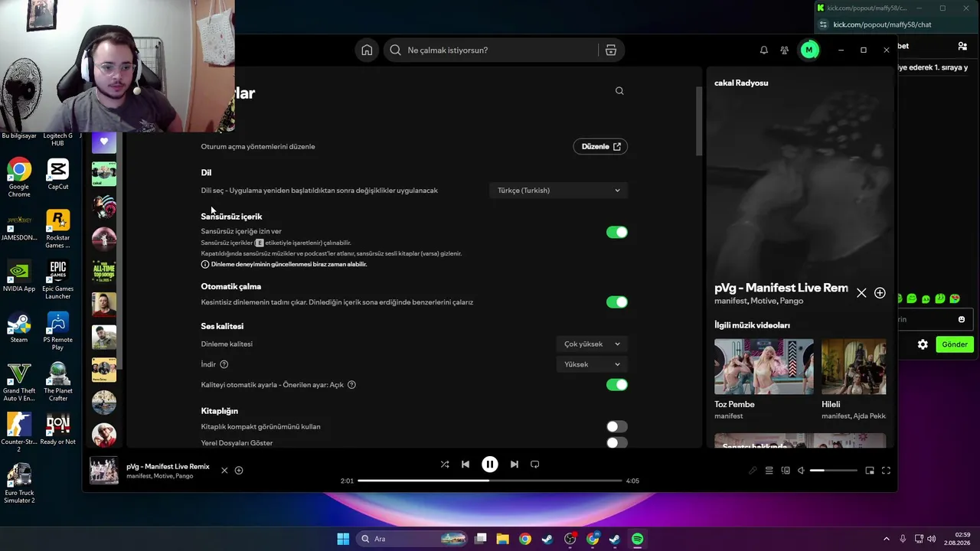Viewport: 980px width, 551px height.
Task: Pause the current song
Action: point(490,465)
